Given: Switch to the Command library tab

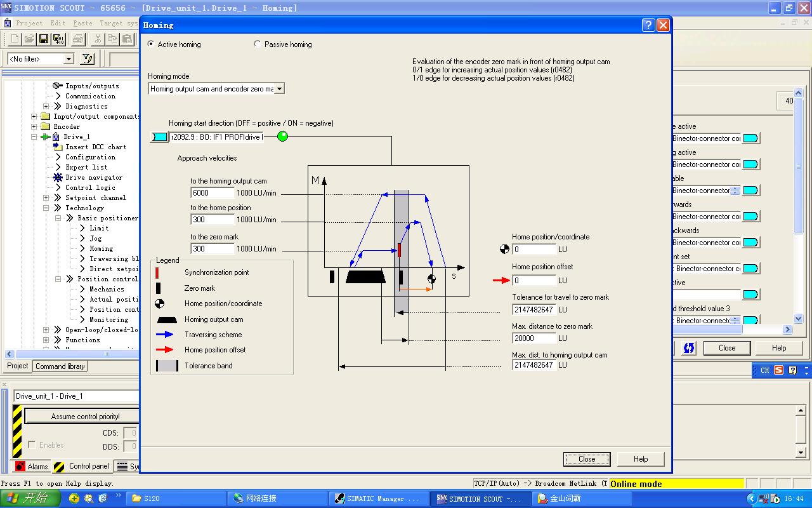Looking at the screenshot, I should point(60,366).
